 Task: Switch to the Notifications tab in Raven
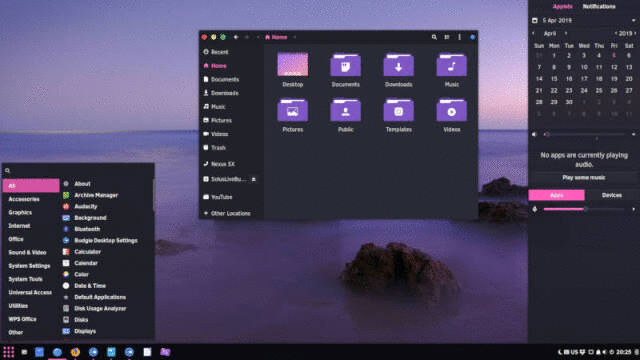tap(599, 7)
